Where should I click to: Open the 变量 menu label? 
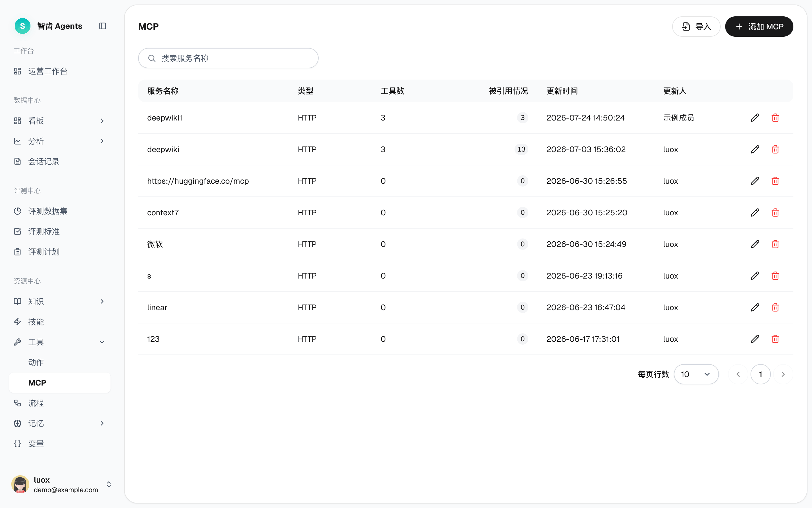(x=36, y=443)
